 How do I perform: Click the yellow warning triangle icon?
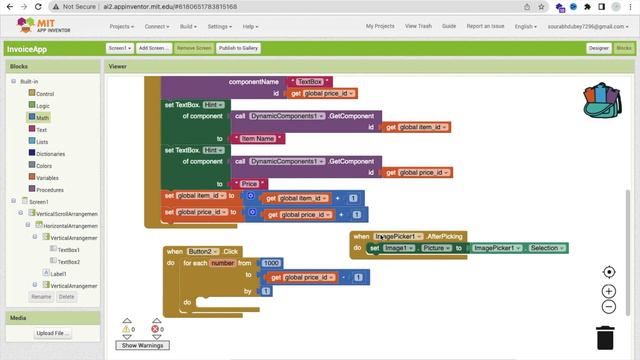(x=126, y=329)
